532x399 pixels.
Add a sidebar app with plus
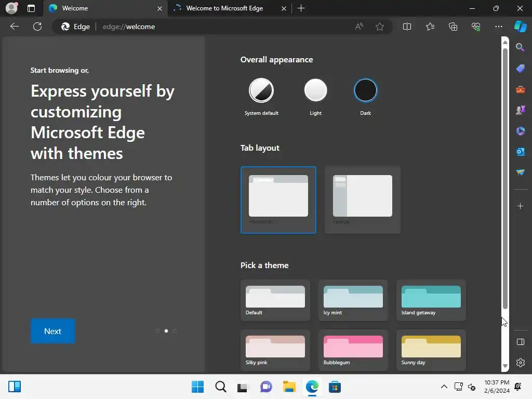(520, 206)
